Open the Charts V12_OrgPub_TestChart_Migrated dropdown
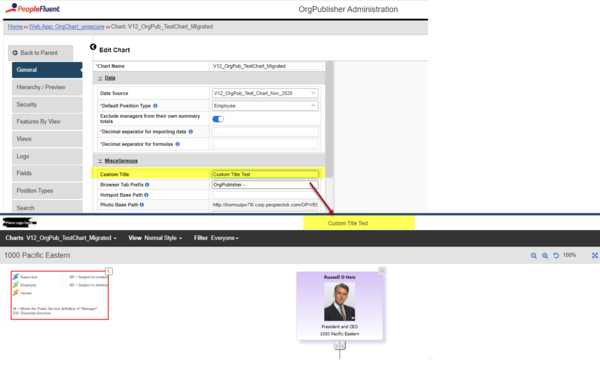Viewport: 600px width, 367px height. [61, 238]
